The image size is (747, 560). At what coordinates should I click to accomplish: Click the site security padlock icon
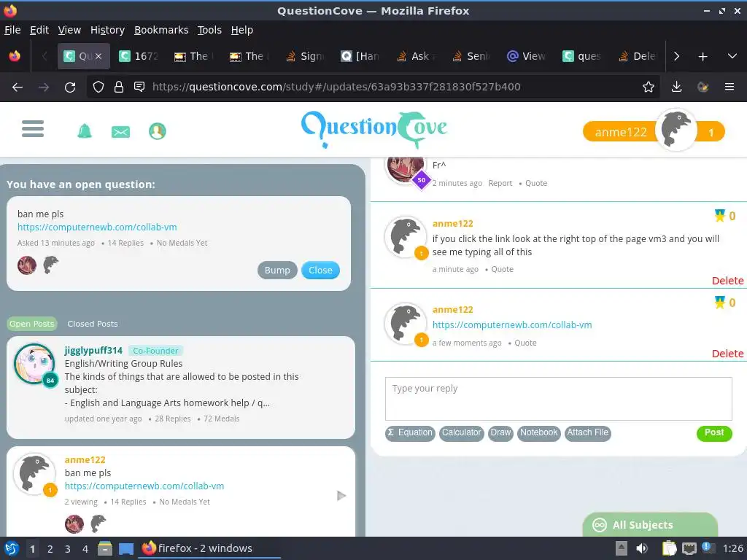[x=119, y=87]
